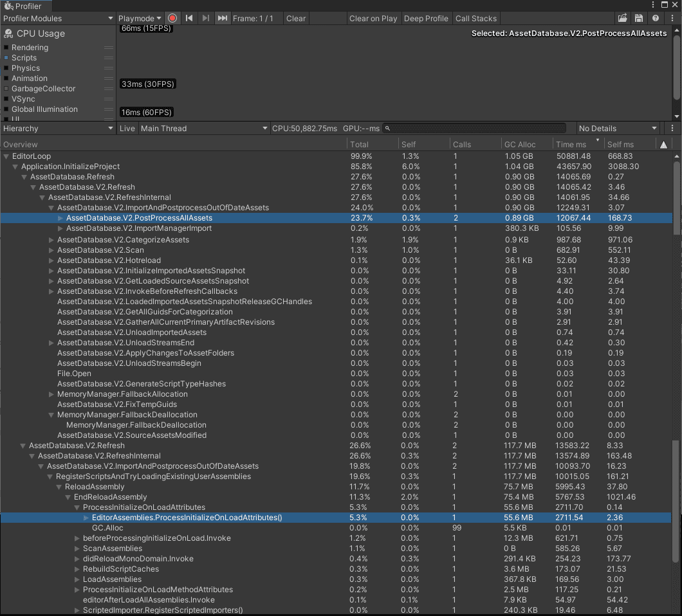Click the Clear on Play button

coord(373,18)
